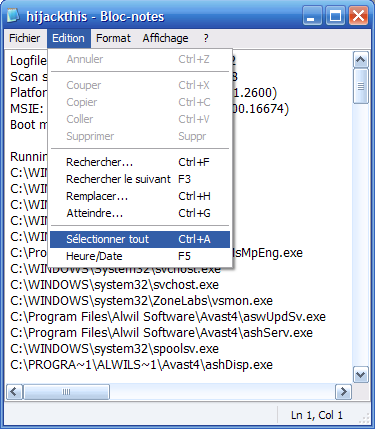Click the horizontal scrollbar right arrow
This screenshot has width=375, height=429.
coord(343,391)
